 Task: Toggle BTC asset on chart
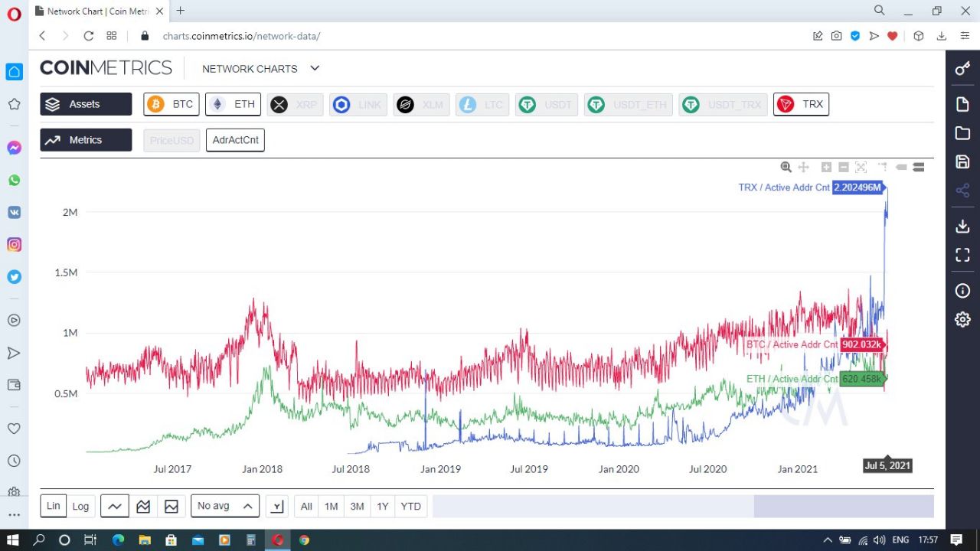(x=171, y=104)
